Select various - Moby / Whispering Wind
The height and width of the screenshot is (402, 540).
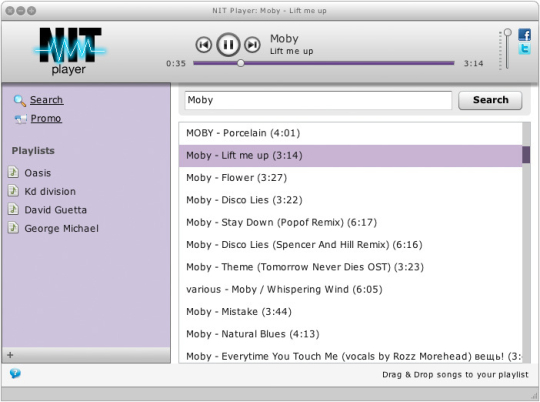coord(351,289)
